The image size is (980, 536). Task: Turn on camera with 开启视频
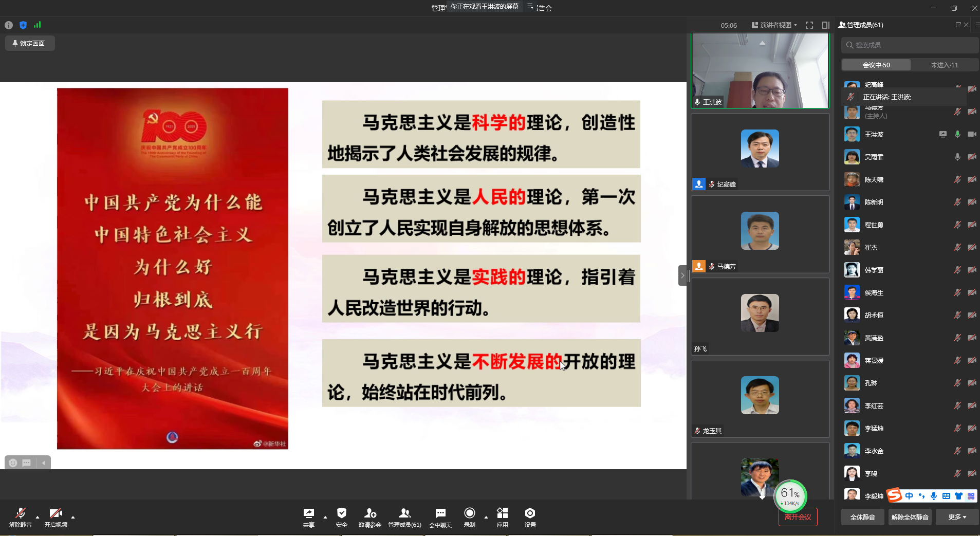[56, 517]
